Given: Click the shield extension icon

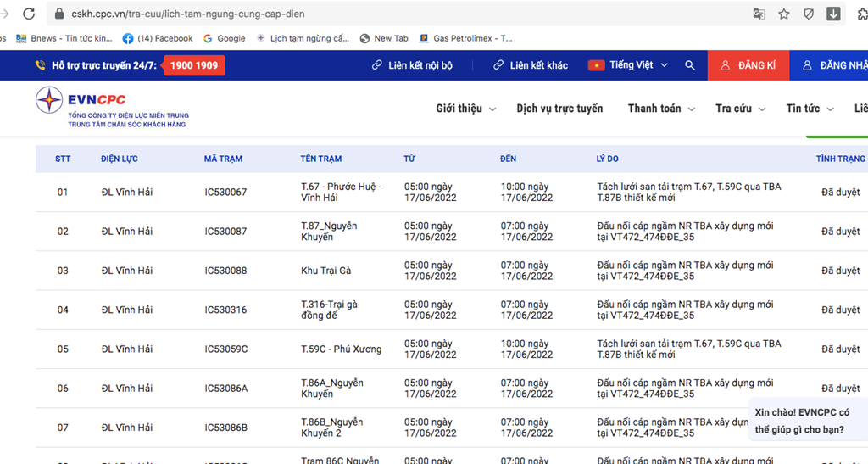Looking at the screenshot, I should (x=809, y=14).
